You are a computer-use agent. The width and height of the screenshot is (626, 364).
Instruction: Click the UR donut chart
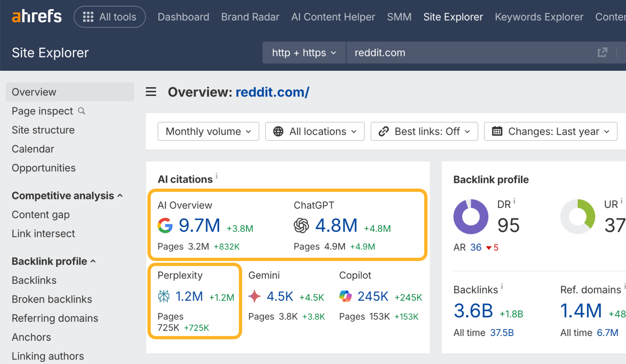tap(578, 217)
